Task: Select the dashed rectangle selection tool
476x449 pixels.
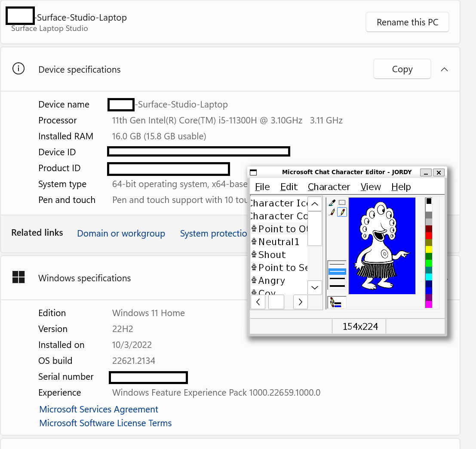Action: [x=342, y=203]
